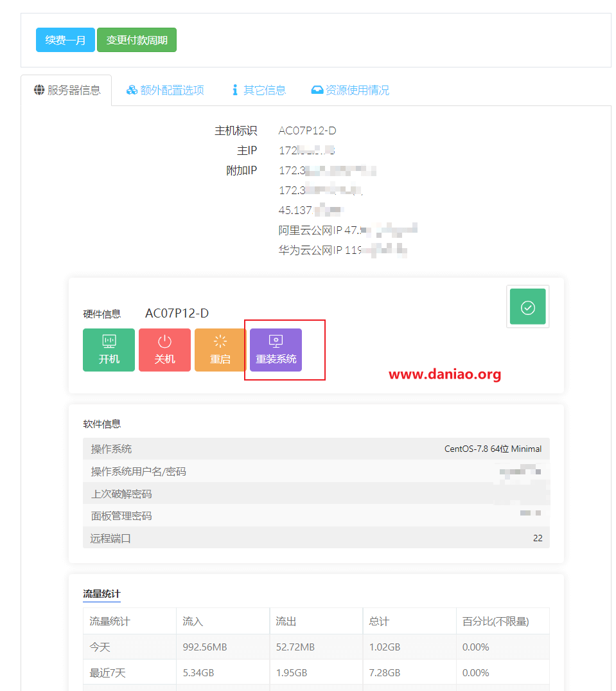Open the 其它信息 tab

click(x=259, y=91)
